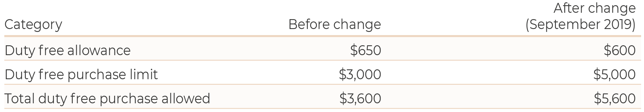
Task: Select the Duty free purchase limit label
Action: click(81, 75)
